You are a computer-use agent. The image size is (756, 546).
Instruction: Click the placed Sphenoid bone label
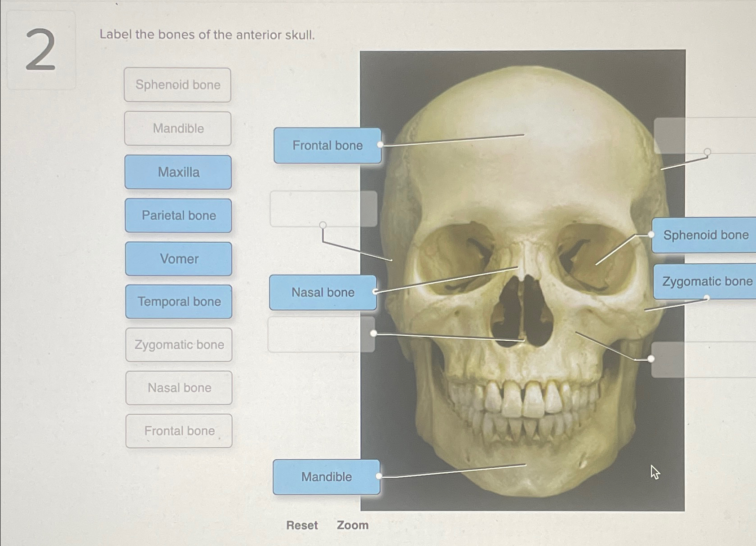(x=704, y=235)
